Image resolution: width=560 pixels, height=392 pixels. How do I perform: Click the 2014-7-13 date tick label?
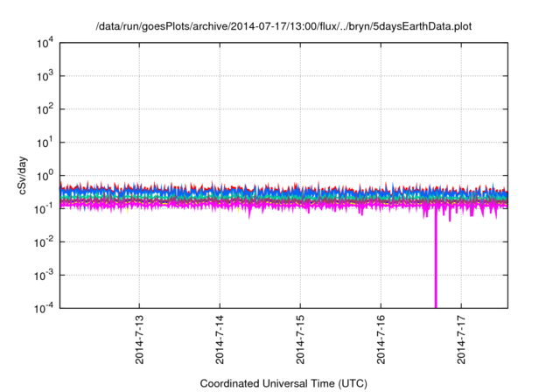[139, 339]
